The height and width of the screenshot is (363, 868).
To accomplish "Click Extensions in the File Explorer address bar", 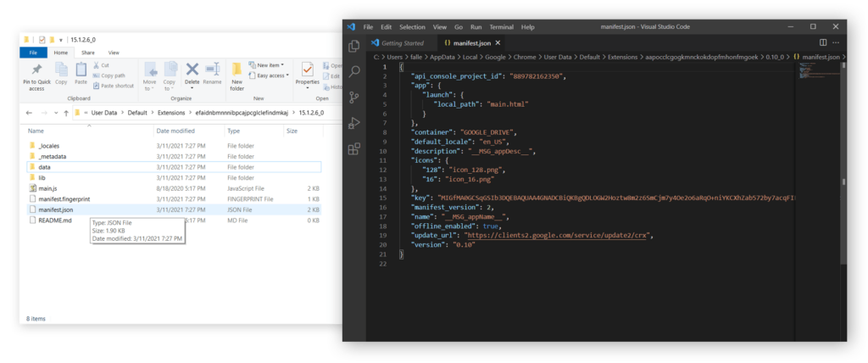I will tap(170, 113).
